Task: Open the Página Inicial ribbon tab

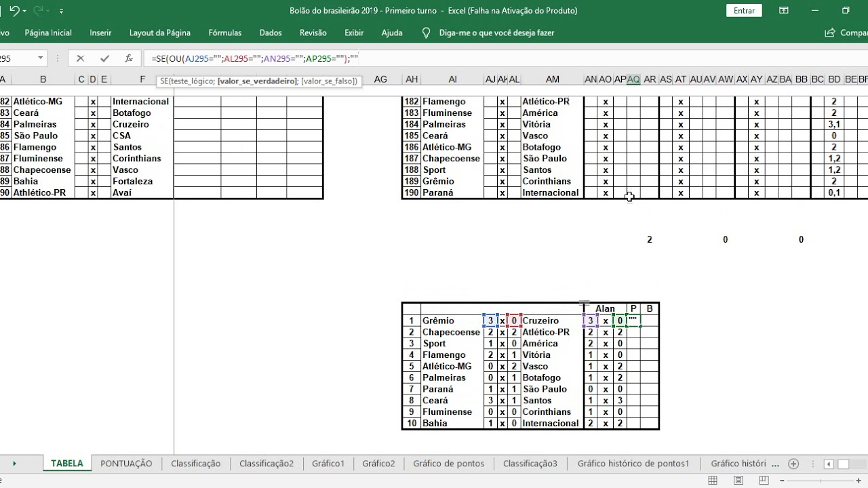Action: 48,33
